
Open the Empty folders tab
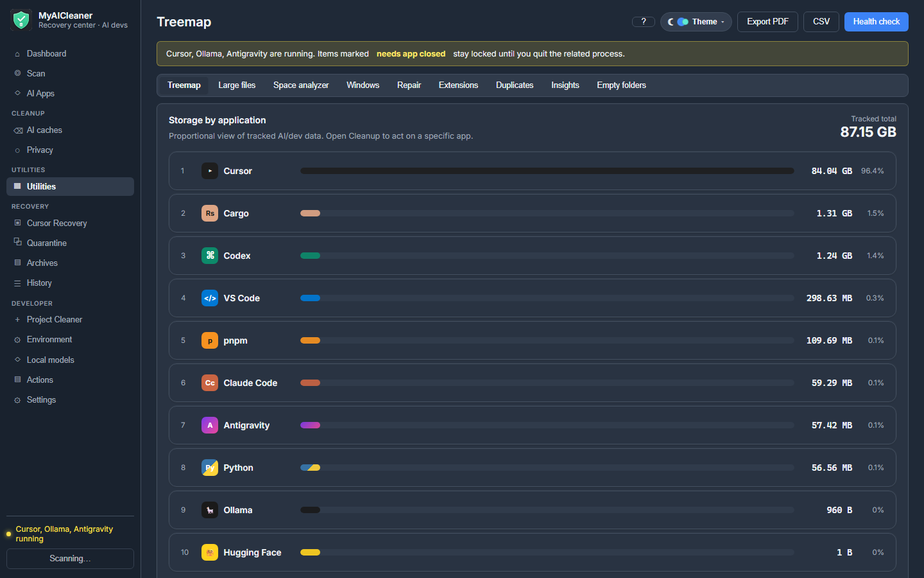(621, 85)
